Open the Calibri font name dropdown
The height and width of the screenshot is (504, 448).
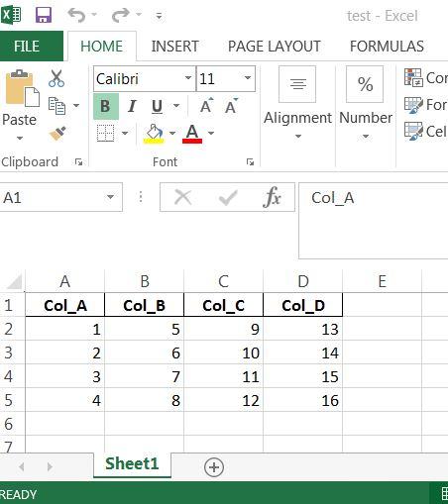tap(188, 78)
